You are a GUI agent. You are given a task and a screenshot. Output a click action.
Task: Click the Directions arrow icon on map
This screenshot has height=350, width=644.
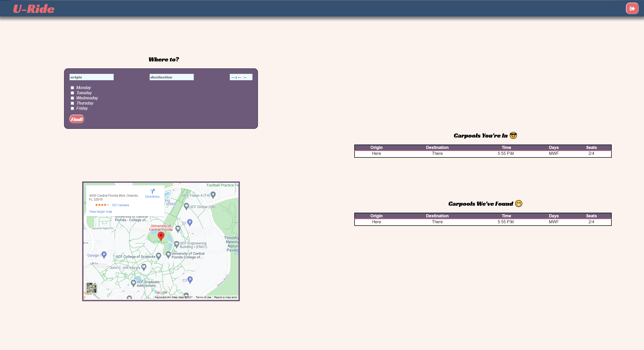click(152, 191)
